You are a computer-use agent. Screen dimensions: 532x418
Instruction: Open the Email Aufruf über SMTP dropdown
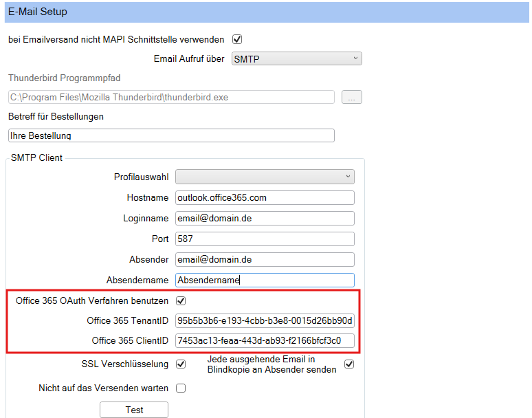(x=296, y=58)
